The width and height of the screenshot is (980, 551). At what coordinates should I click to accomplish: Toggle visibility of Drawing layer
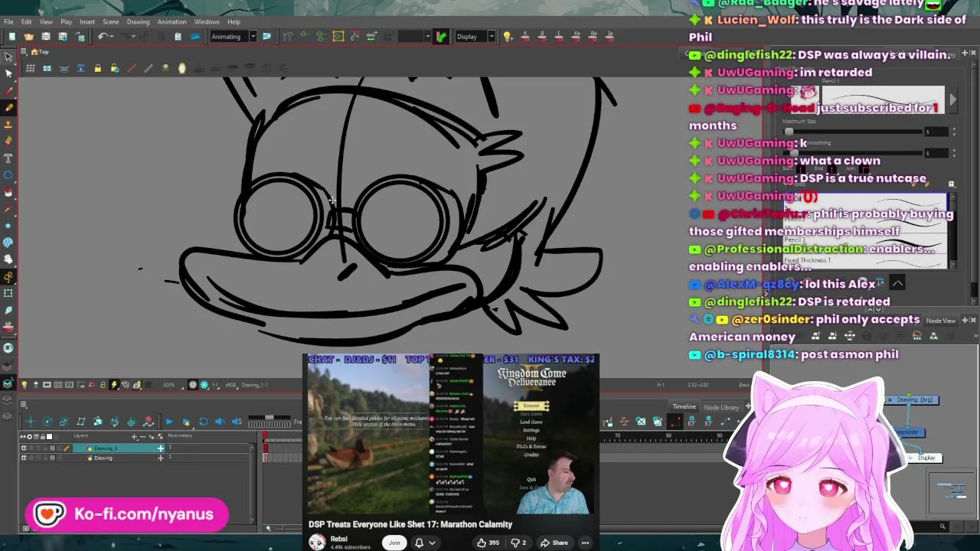(24, 458)
